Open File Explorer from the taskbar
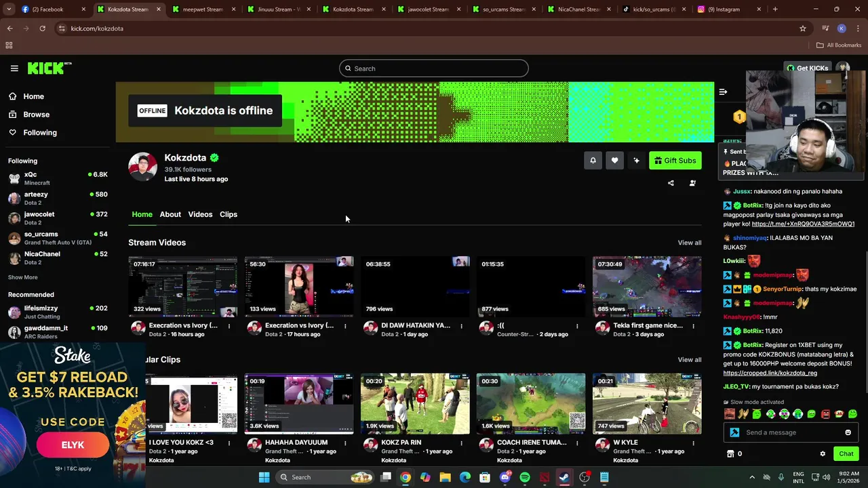Image resolution: width=868 pixels, height=488 pixels. 445,477
